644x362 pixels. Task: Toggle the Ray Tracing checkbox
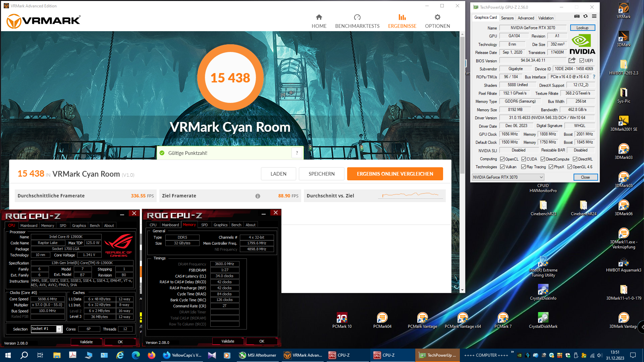(x=523, y=167)
